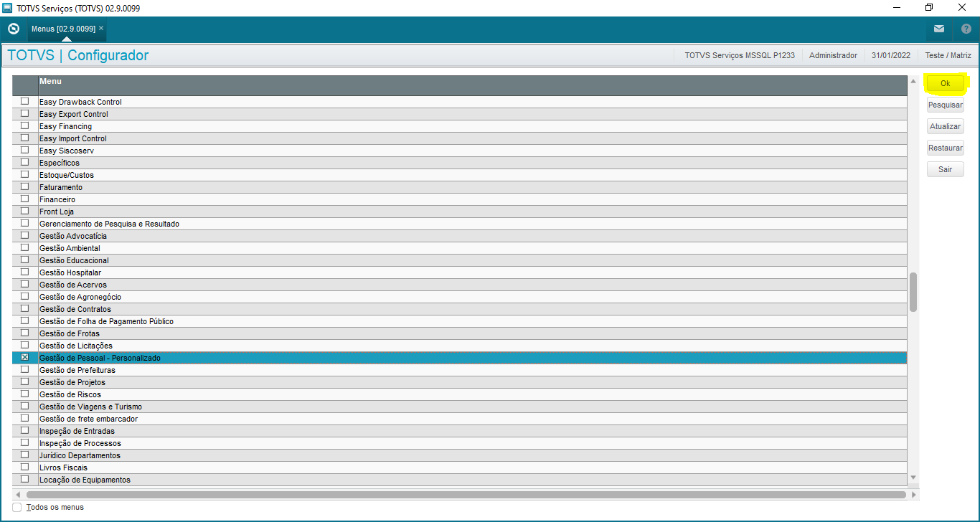Click the Teste / Matriz label
Screen dimensions: 980x522
(948, 55)
